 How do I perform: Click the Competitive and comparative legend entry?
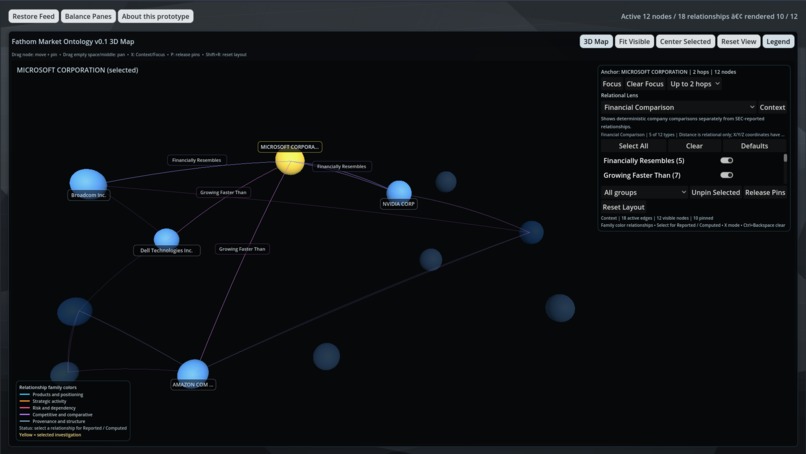point(56,415)
